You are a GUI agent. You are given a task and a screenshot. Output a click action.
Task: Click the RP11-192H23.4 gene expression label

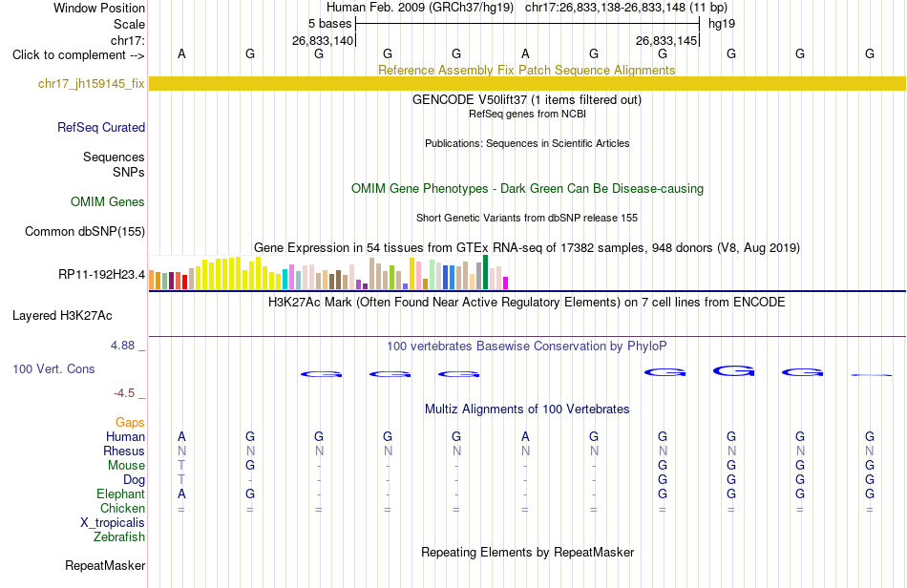point(102,274)
